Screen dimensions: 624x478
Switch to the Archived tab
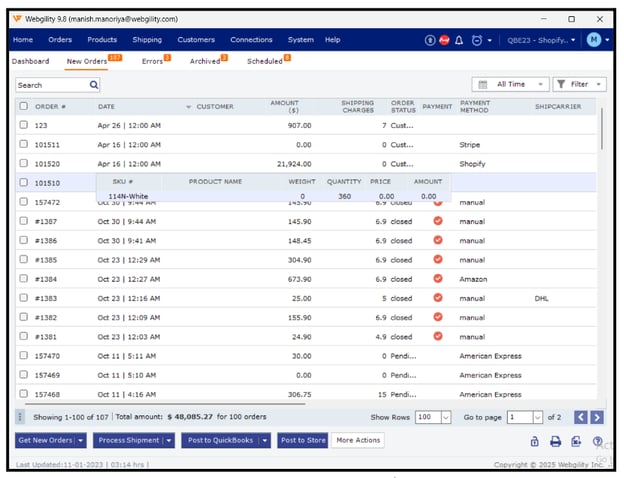tap(205, 62)
